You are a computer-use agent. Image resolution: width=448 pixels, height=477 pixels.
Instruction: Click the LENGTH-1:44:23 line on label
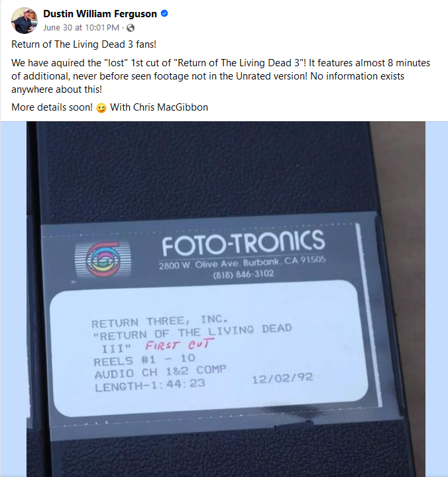point(150,386)
